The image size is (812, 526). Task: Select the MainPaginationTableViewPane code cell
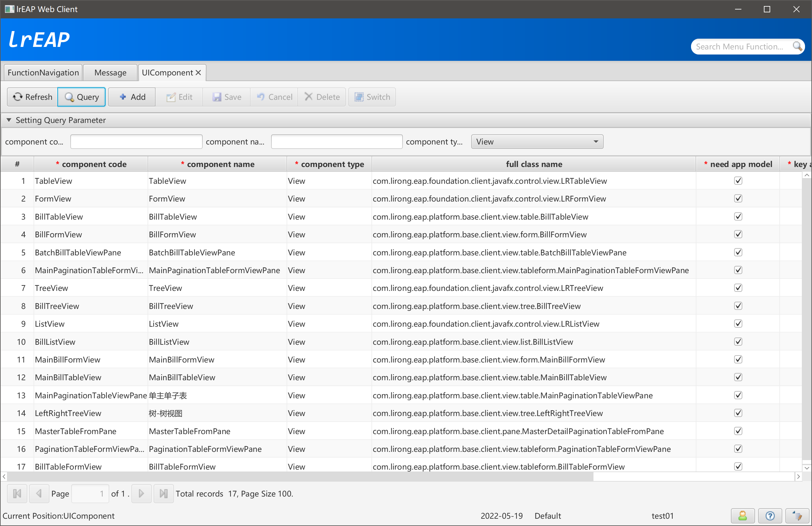tap(91, 395)
